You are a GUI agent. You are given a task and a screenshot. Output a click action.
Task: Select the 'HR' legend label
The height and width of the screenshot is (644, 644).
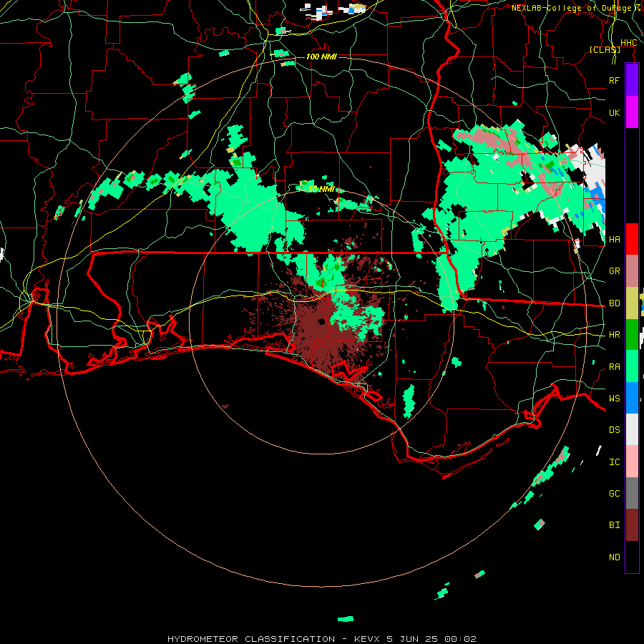coord(614,335)
